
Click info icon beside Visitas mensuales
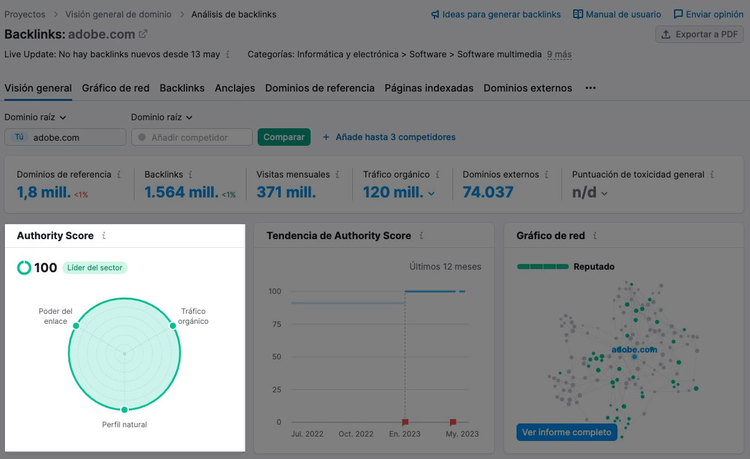[337, 175]
